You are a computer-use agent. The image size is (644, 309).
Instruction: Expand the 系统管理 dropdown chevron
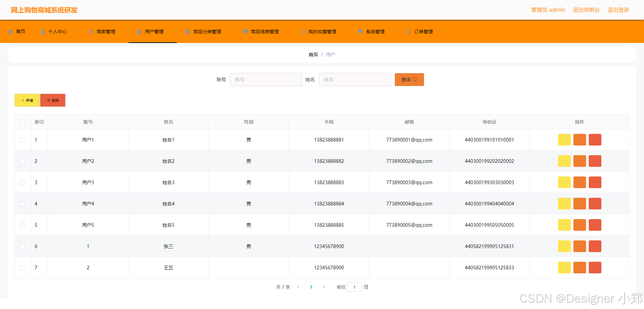click(x=389, y=32)
